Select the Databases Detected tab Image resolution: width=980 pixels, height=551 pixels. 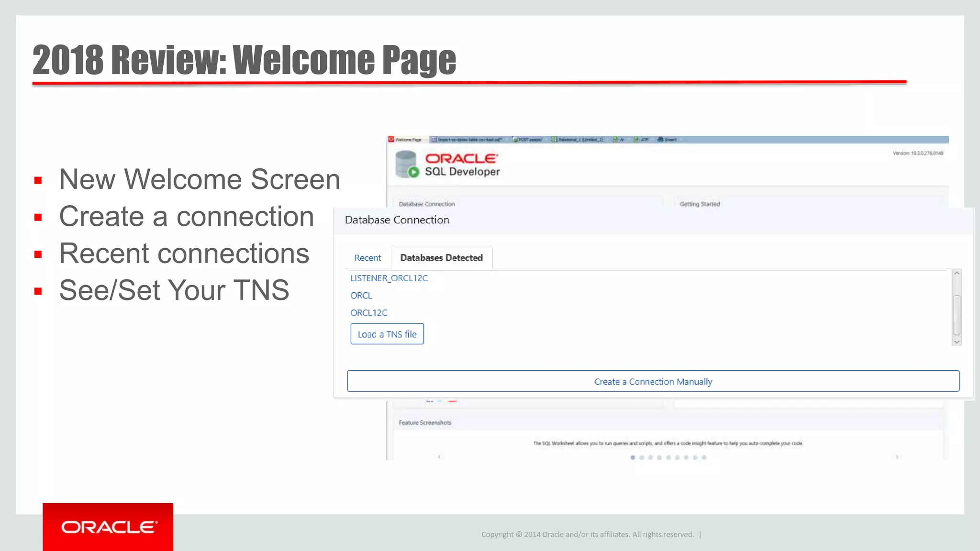pos(441,258)
